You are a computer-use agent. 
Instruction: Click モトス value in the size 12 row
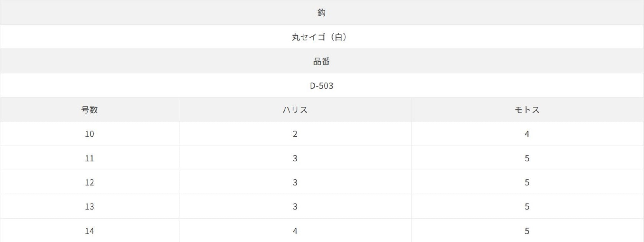(527, 183)
